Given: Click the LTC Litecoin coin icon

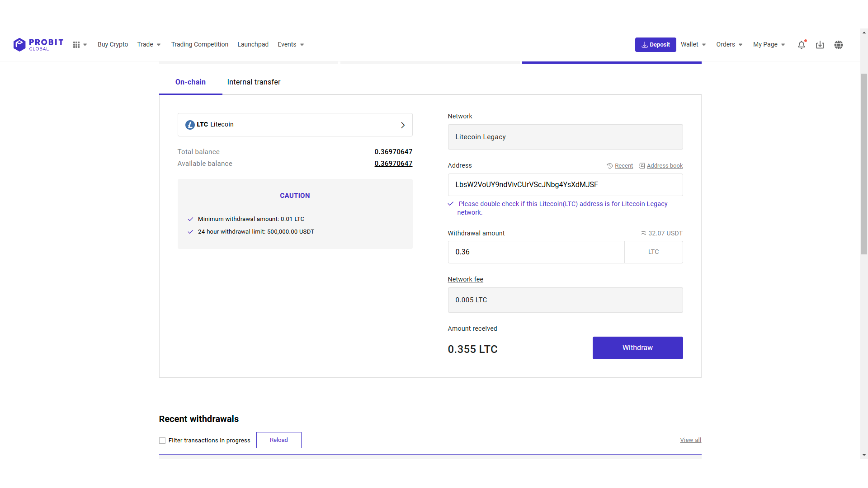Looking at the screenshot, I should tap(190, 125).
